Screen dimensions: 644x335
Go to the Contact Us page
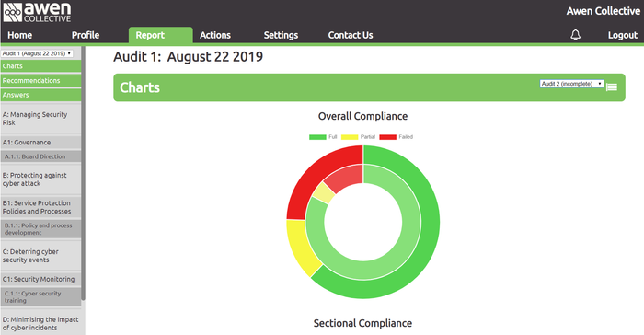[x=351, y=35]
